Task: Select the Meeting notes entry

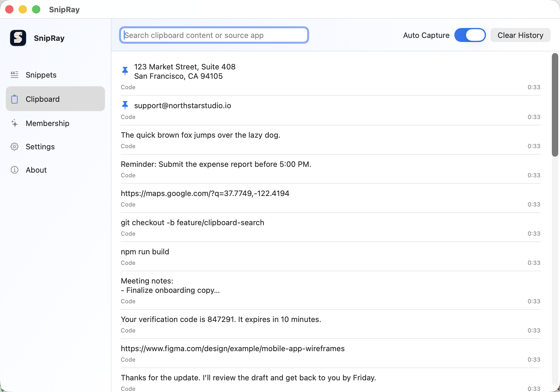Action: coord(331,290)
